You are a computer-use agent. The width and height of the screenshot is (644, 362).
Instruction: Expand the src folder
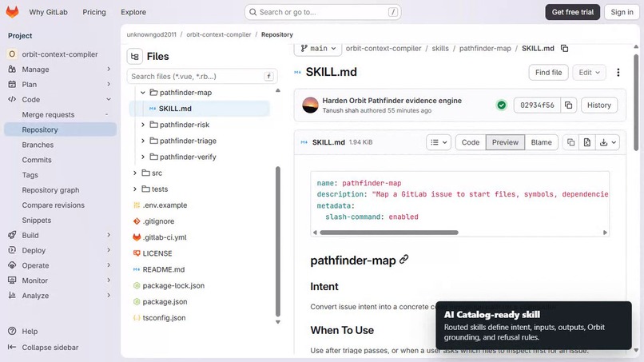(x=135, y=173)
